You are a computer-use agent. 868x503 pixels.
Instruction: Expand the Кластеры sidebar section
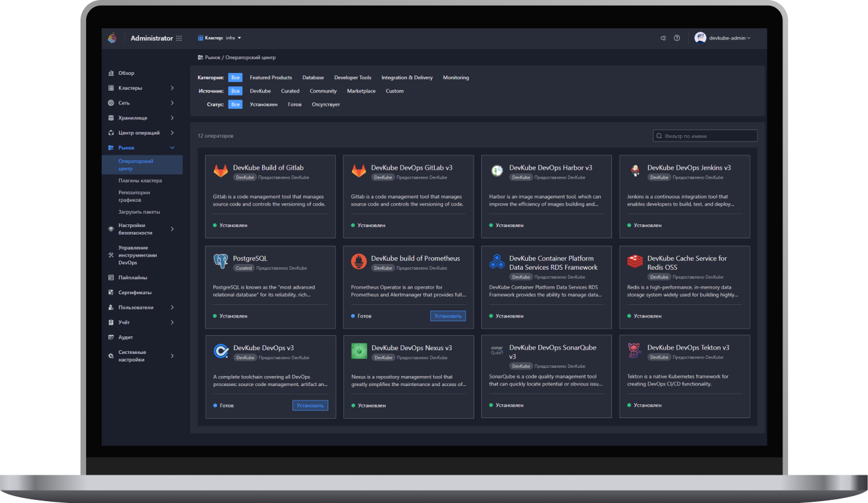pos(141,88)
